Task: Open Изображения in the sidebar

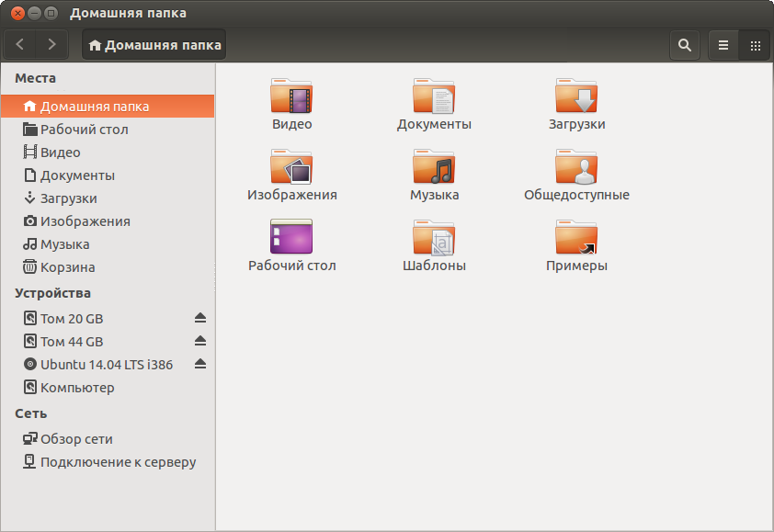Action: 108,221
